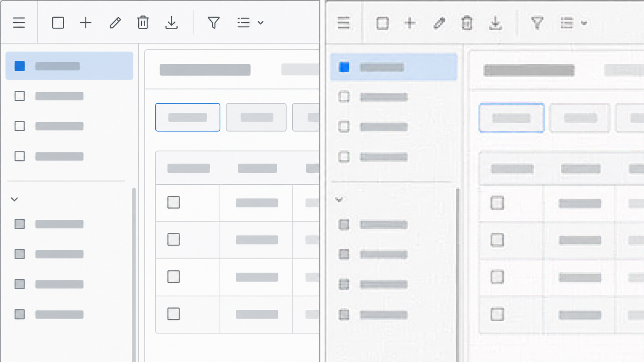Click the download arrow icon in the blurred window
The height and width of the screenshot is (362, 644).
click(x=495, y=23)
